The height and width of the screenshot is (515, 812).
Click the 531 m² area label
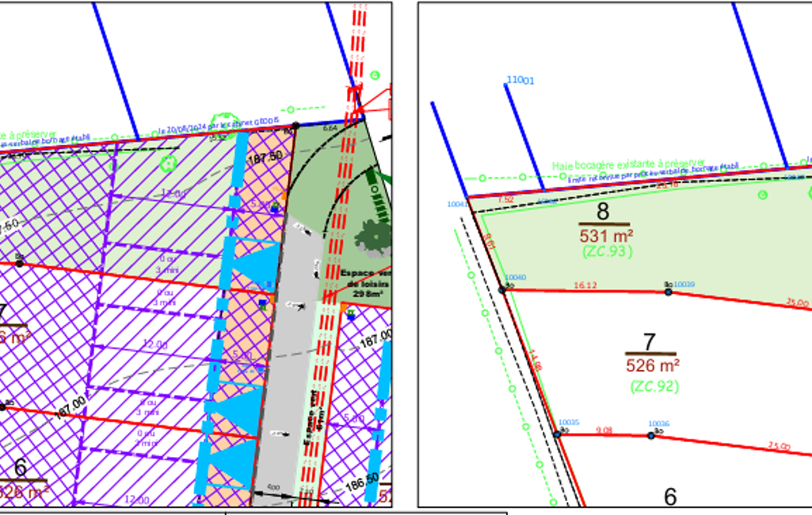click(x=606, y=235)
